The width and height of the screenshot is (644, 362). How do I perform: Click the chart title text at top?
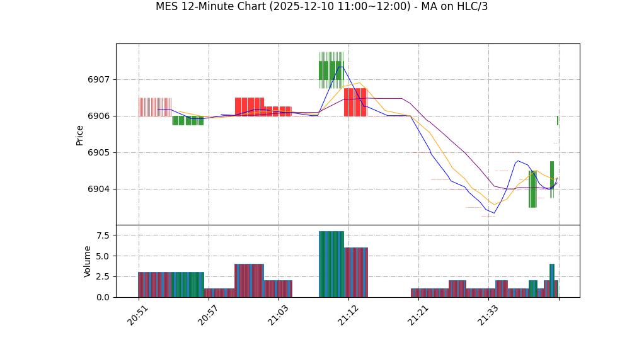(x=321, y=7)
